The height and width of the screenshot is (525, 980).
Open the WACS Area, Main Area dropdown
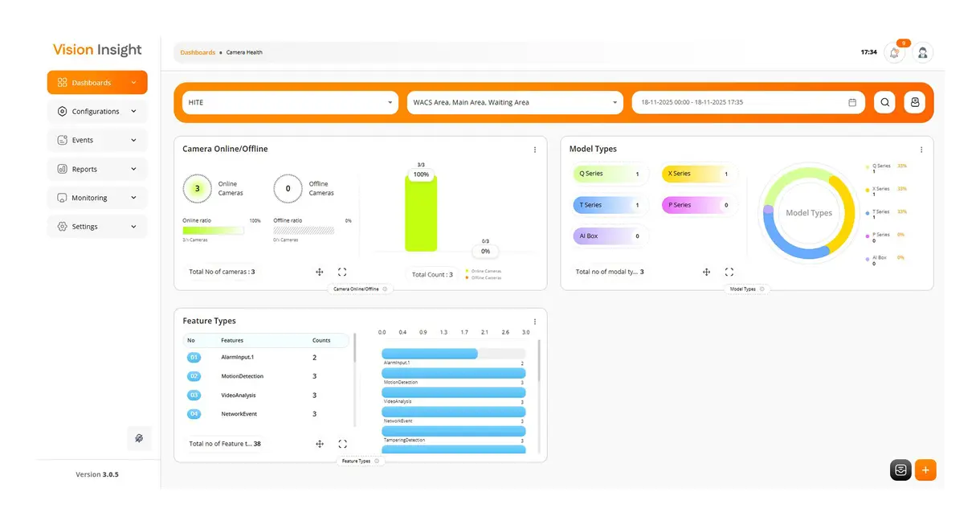(x=515, y=103)
